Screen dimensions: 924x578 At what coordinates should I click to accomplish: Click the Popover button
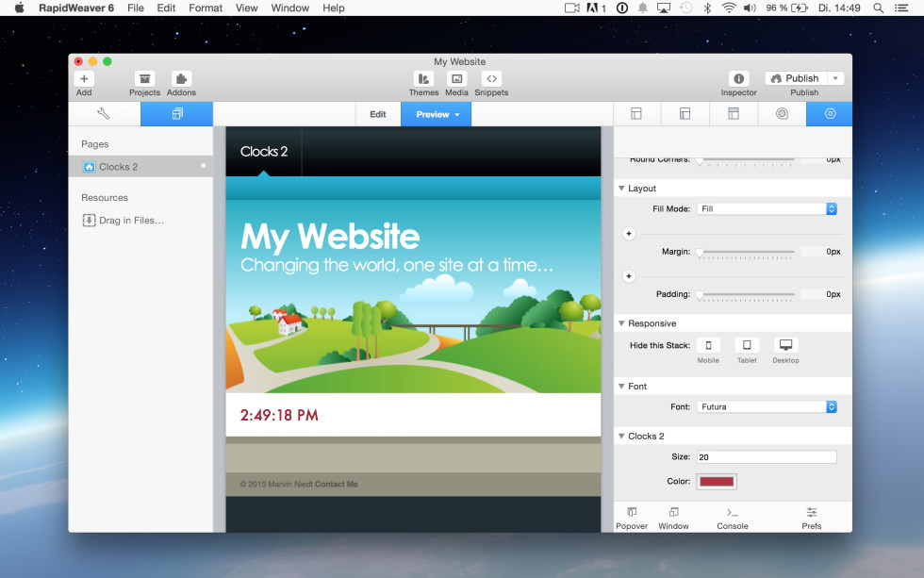tap(632, 518)
